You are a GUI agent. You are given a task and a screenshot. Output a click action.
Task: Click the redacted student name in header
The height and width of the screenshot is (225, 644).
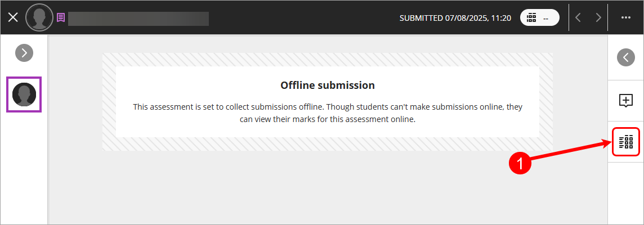coord(138,18)
